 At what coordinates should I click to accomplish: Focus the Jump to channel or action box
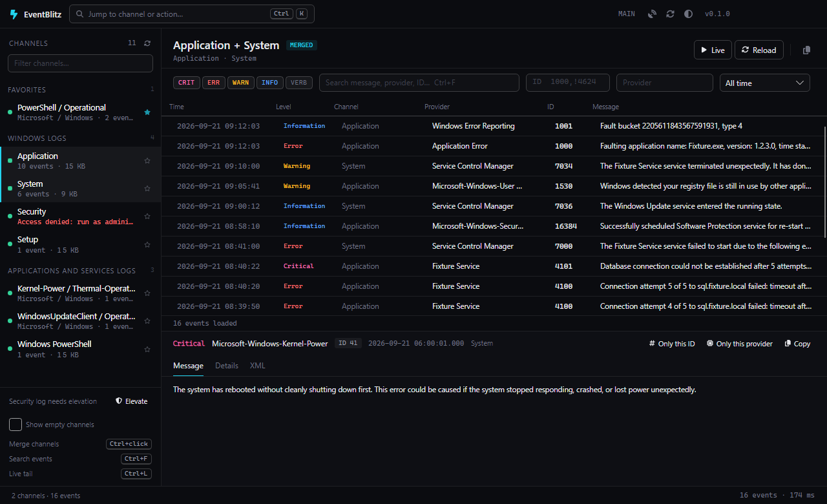192,14
